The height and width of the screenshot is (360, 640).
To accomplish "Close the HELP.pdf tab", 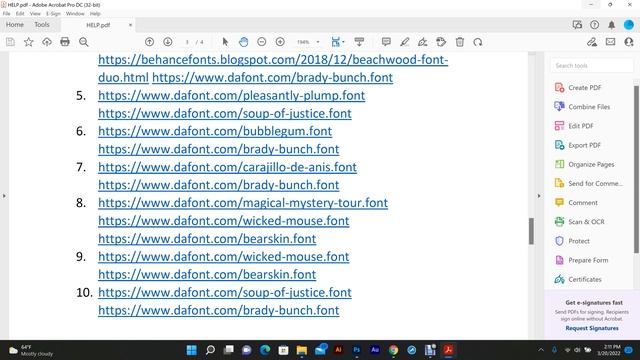I will pos(130,25).
